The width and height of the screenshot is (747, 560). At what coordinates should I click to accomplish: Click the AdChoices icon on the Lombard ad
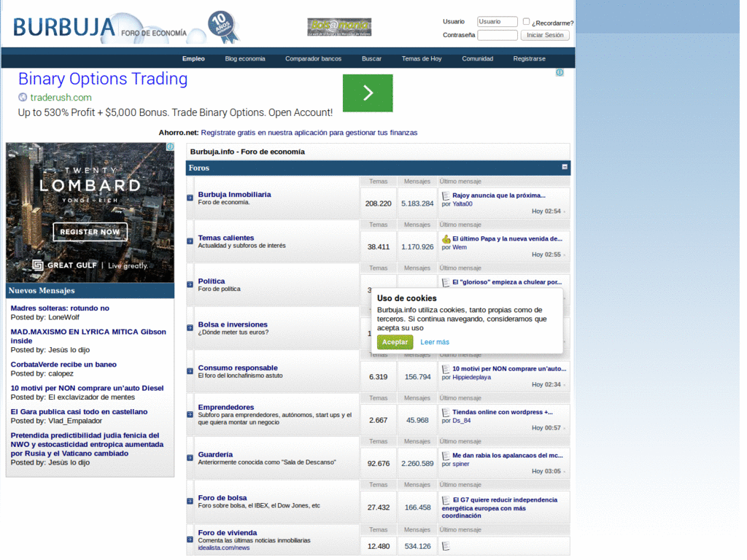tap(170, 147)
